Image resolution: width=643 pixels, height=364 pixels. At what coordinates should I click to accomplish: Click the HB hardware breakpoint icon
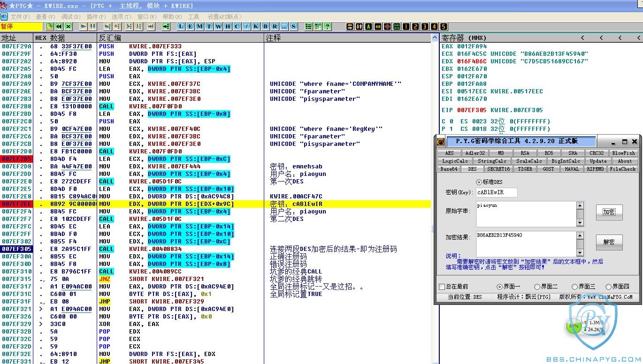click(378, 27)
